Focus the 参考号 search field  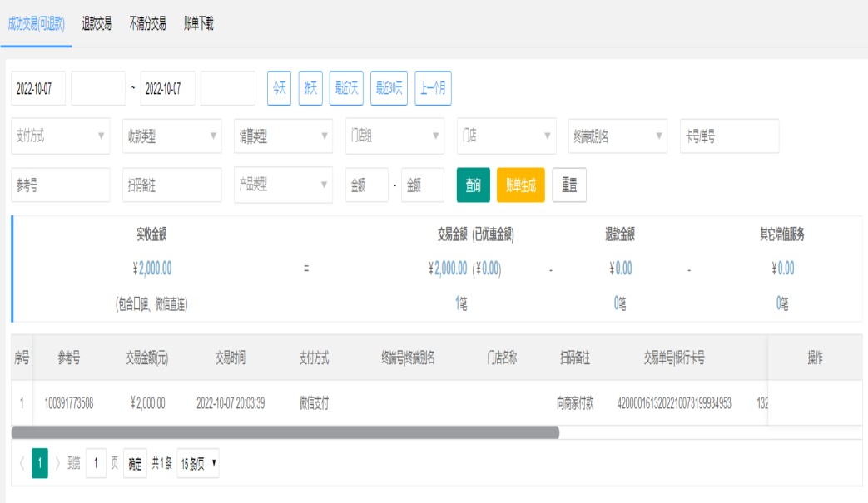(x=61, y=185)
